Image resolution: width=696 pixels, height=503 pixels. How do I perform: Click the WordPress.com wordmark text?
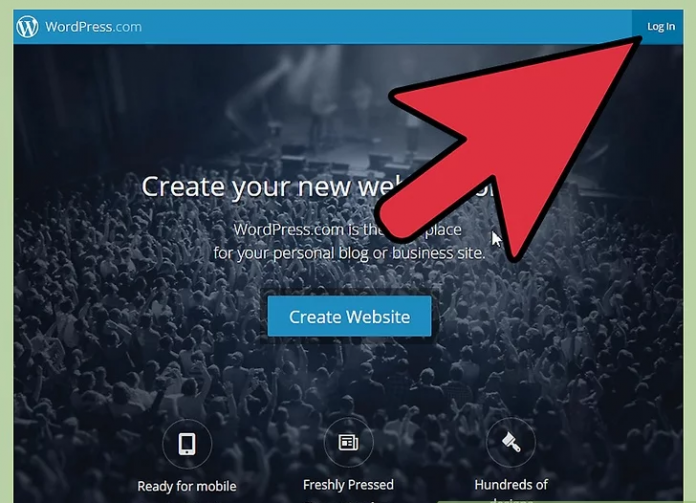94,27
